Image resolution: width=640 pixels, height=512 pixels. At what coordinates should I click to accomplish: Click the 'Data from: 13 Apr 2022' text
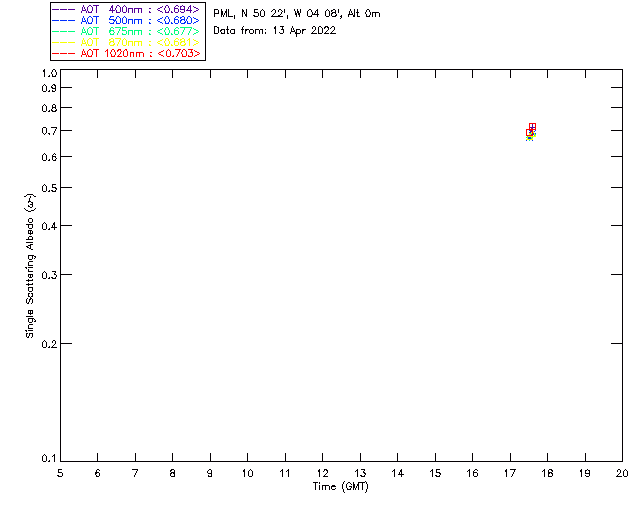[x=275, y=31]
